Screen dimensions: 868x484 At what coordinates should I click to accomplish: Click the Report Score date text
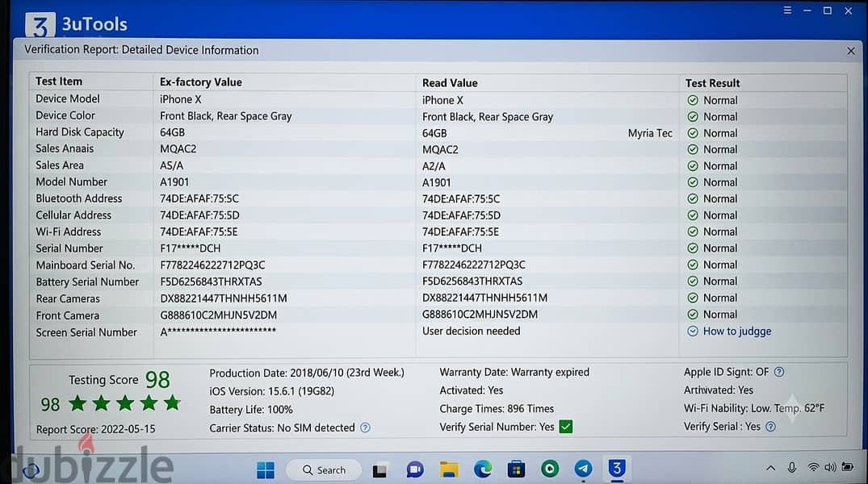96,429
